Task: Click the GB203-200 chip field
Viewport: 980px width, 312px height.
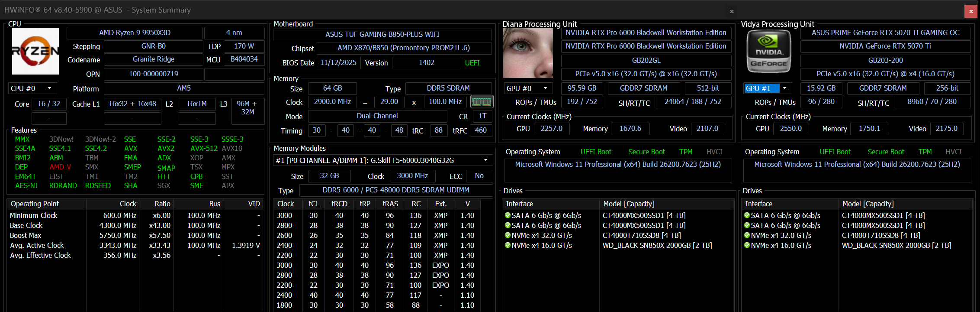Action: click(x=885, y=61)
